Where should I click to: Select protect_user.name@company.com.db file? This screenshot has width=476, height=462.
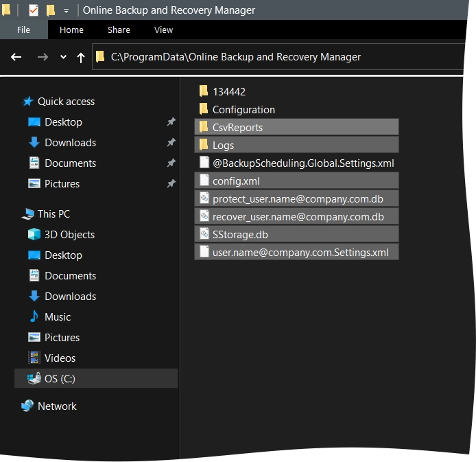point(296,198)
